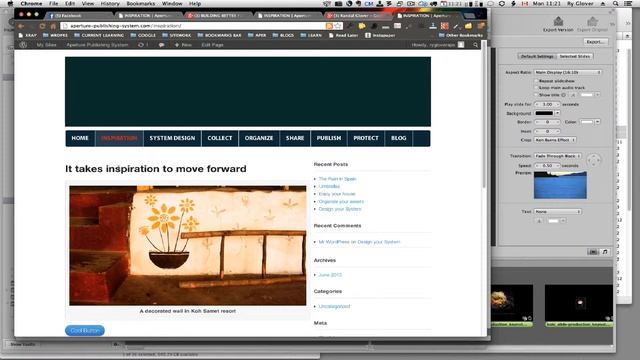Click the Facebook tab favicon
The height and width of the screenshot is (360, 640).
[x=51, y=16]
